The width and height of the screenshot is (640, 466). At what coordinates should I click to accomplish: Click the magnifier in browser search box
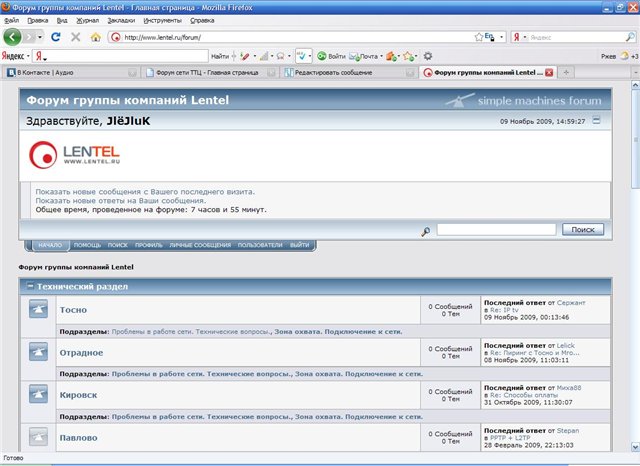click(x=630, y=37)
